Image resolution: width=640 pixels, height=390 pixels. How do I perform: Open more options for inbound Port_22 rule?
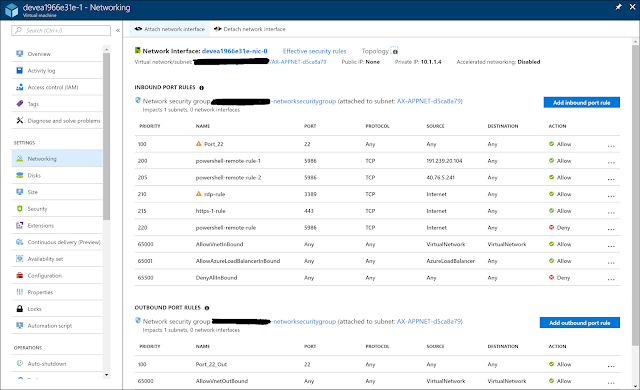click(611, 146)
